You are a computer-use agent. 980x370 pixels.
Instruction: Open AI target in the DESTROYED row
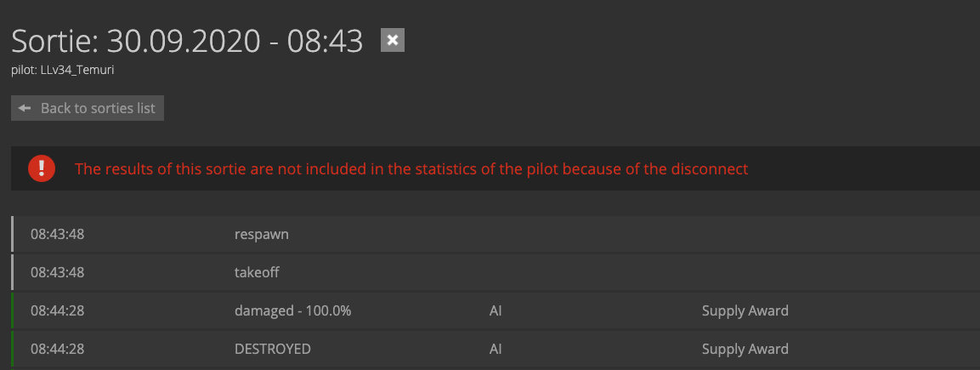click(496, 349)
